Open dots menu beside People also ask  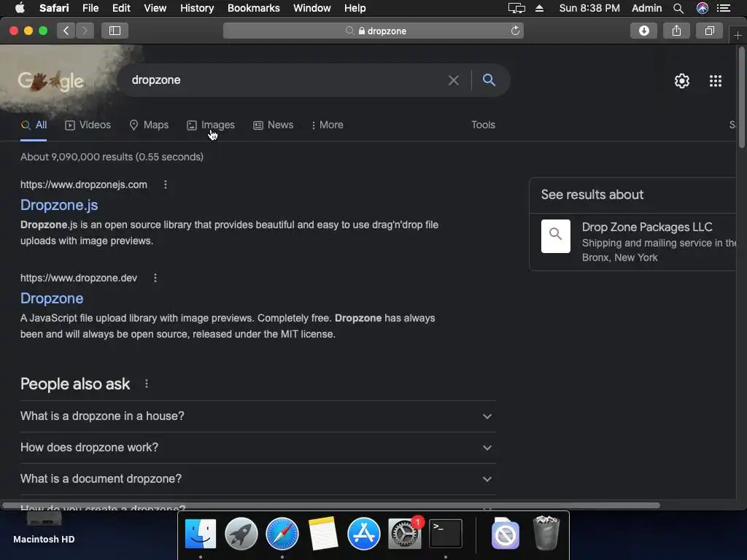tap(146, 384)
